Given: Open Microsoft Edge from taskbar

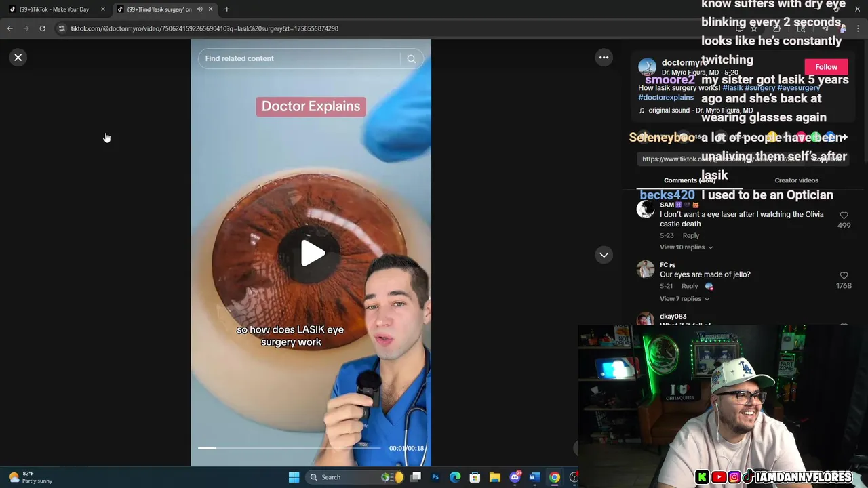Looking at the screenshot, I should coord(455,477).
